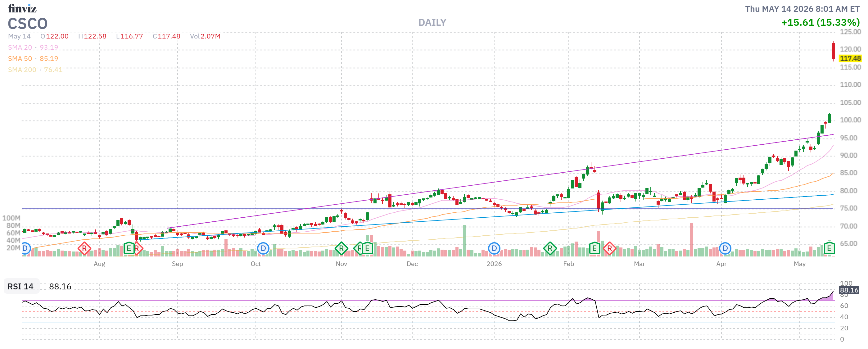Click the partially visible D marker at chart start
Viewport: 868px width, 349px height.
26,249
